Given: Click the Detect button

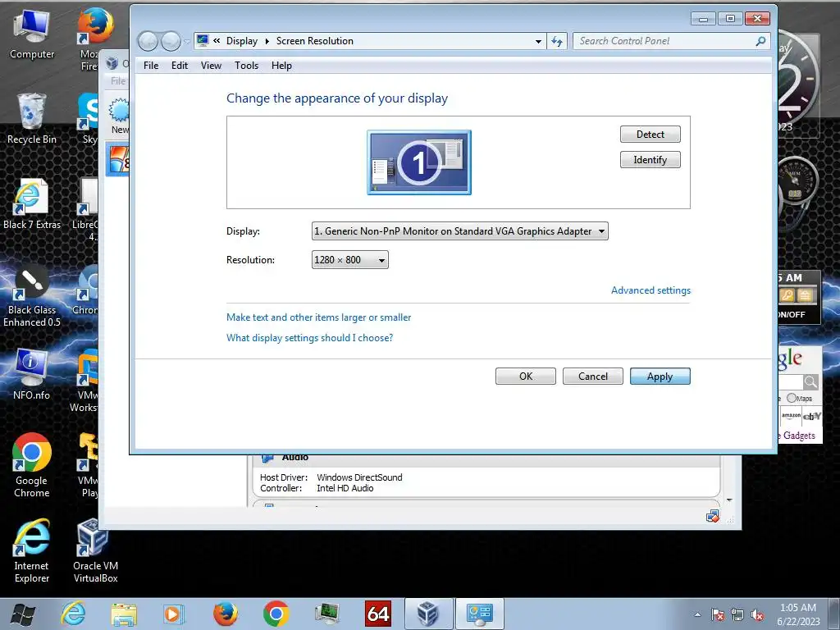Looking at the screenshot, I should pos(651,135).
